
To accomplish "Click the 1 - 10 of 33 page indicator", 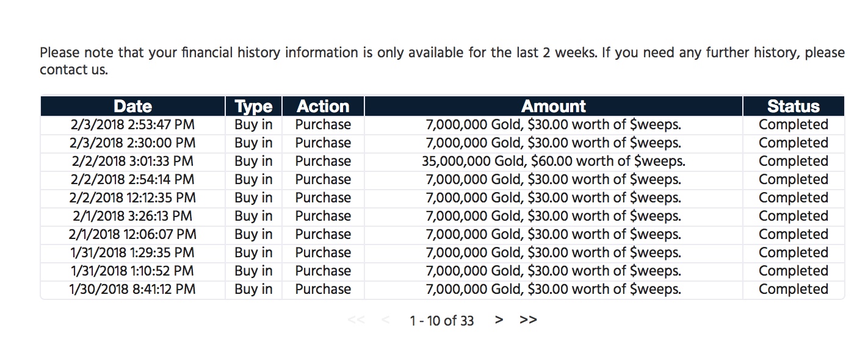I will click(x=442, y=320).
